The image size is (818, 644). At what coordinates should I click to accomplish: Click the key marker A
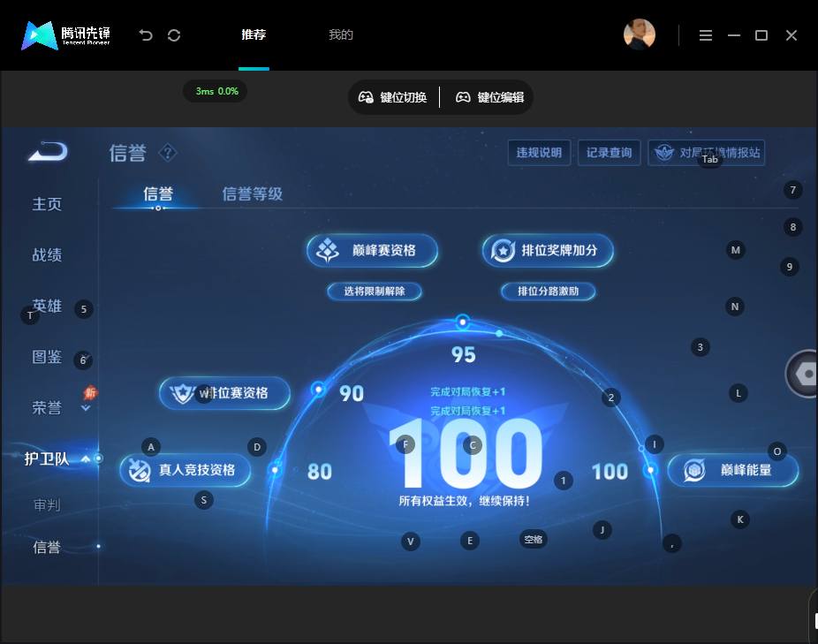(x=151, y=447)
